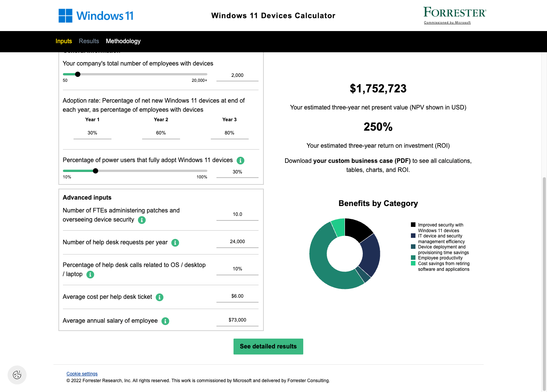Click the 250% ROI value
547x392 pixels.
point(378,127)
